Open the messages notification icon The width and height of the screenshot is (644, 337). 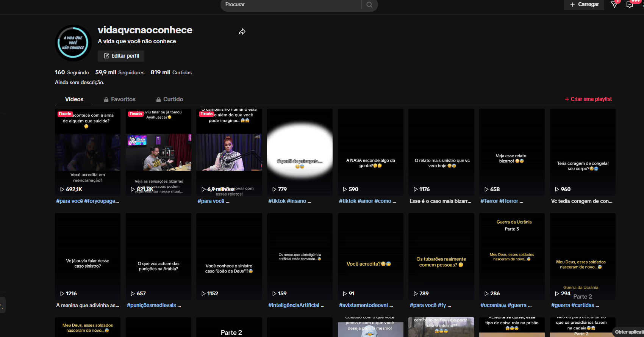(x=630, y=5)
